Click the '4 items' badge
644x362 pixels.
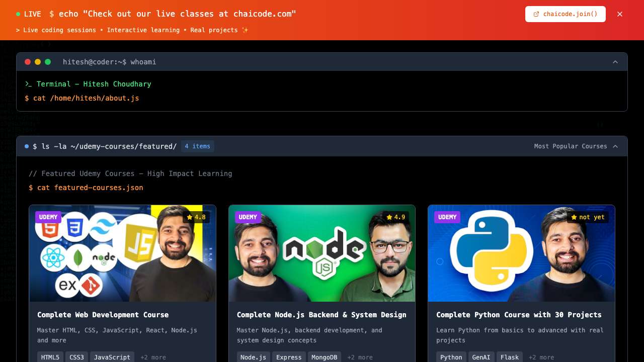197,146
